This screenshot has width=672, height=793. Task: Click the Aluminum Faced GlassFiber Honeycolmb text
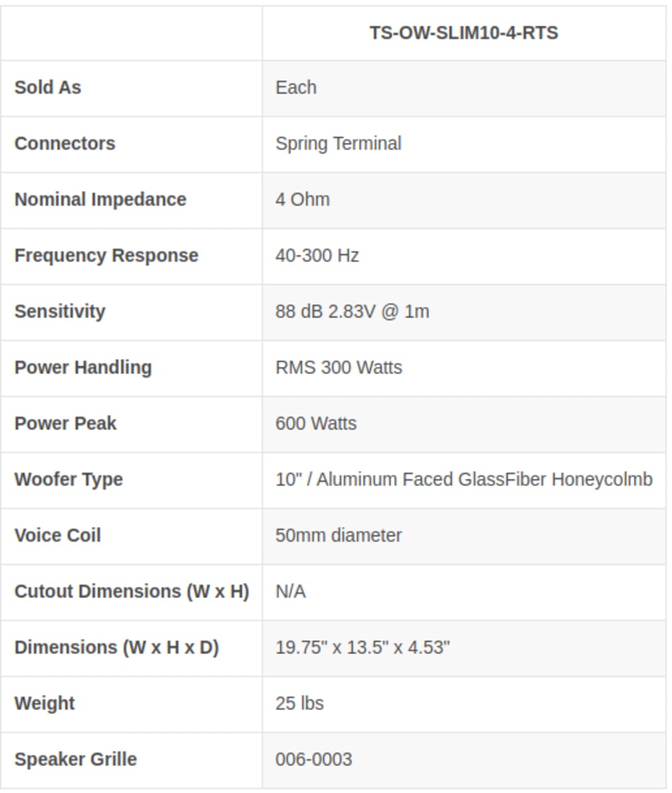coord(485,479)
